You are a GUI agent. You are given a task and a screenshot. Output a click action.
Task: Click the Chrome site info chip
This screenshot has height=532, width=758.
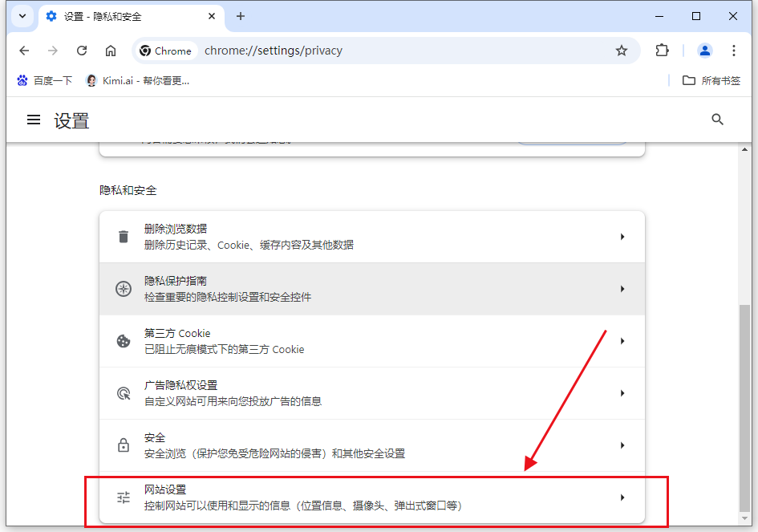click(165, 51)
